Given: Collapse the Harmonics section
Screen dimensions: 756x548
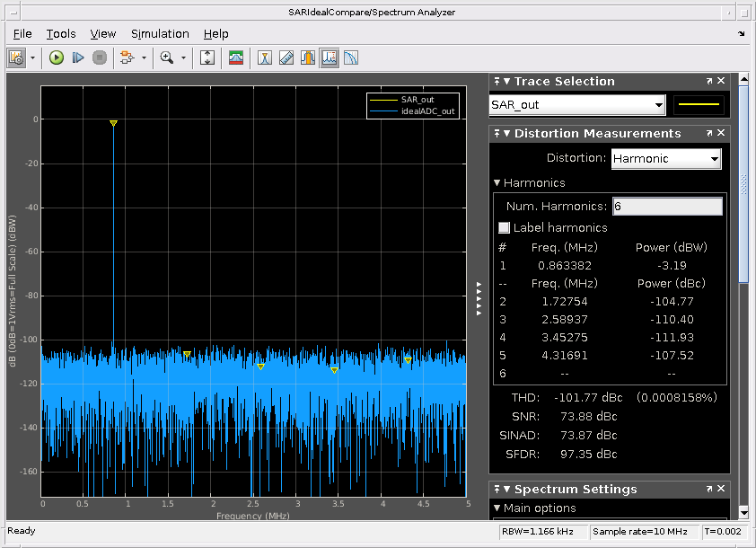Looking at the screenshot, I should point(497,183).
